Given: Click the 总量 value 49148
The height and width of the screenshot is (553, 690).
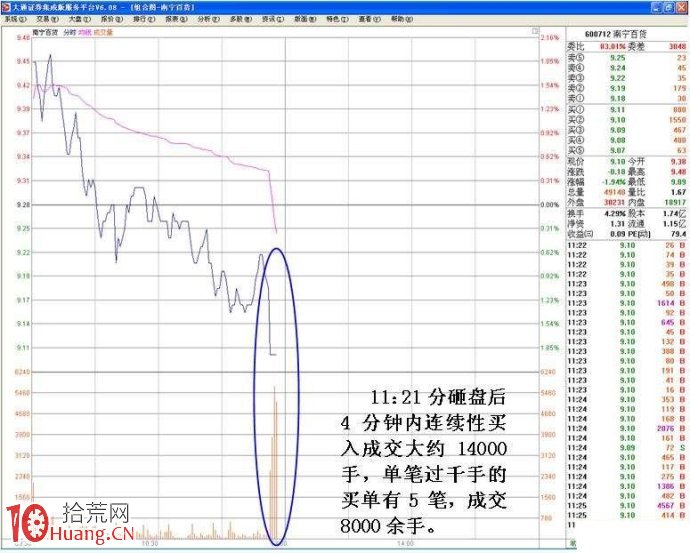Looking at the screenshot, I should tap(615, 192).
